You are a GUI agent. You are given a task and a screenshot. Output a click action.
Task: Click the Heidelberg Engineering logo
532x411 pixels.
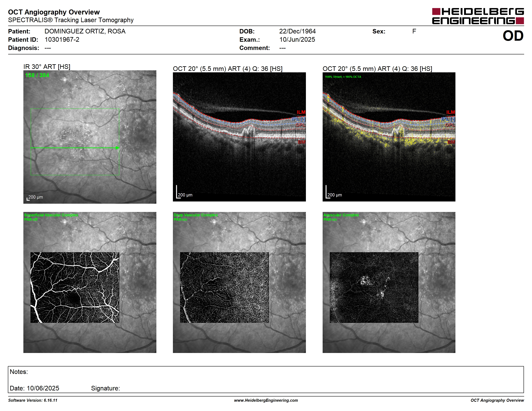click(478, 16)
